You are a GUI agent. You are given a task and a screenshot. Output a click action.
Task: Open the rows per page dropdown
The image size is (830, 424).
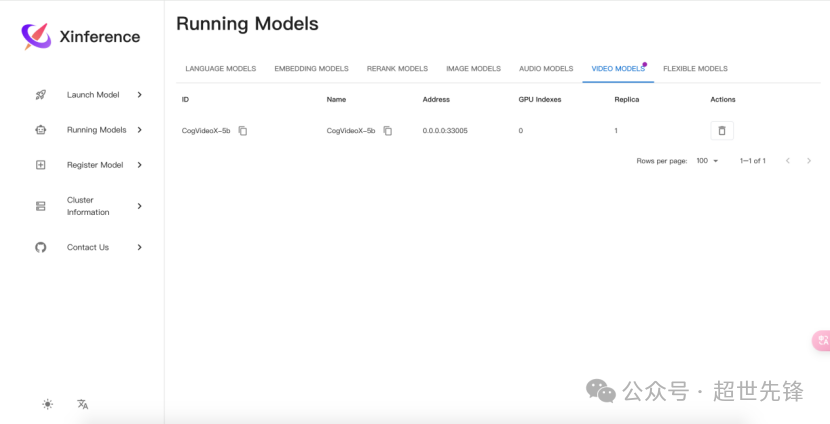[707, 161]
